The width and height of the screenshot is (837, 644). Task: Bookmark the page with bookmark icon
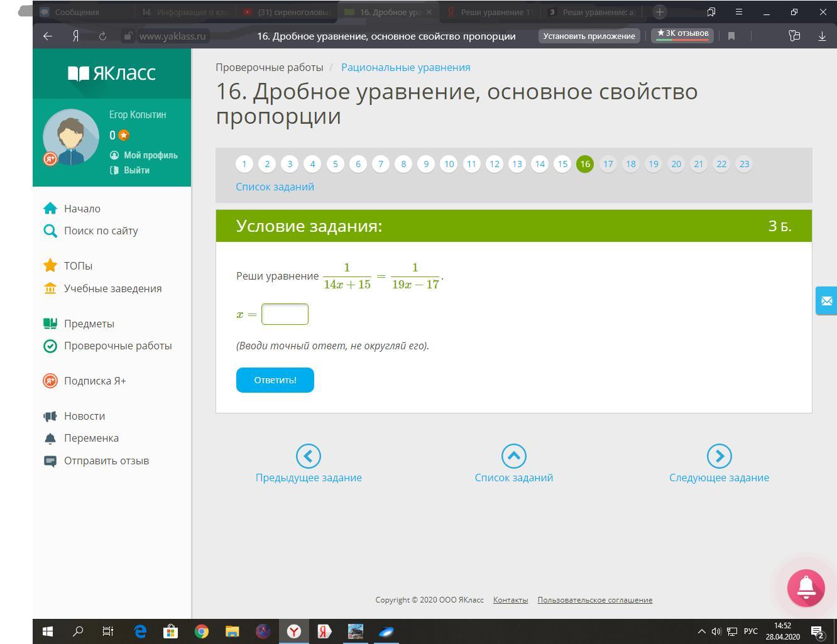tap(731, 36)
